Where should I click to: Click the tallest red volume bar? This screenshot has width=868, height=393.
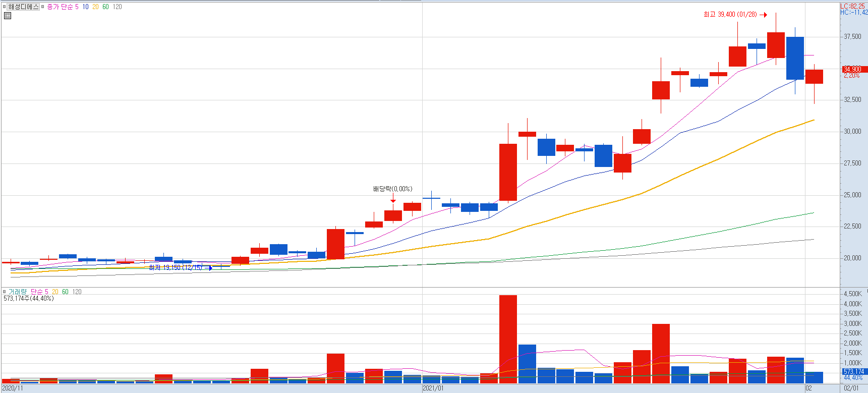pyautogui.click(x=508, y=340)
